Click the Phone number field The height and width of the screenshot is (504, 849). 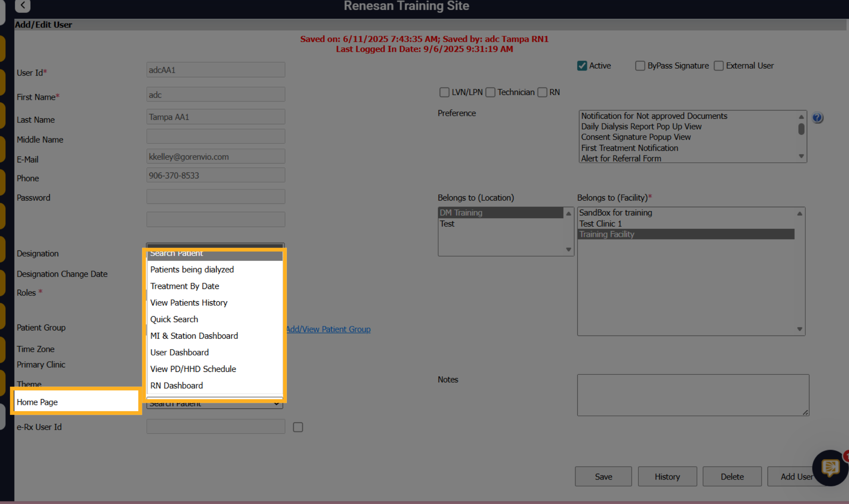[216, 175]
